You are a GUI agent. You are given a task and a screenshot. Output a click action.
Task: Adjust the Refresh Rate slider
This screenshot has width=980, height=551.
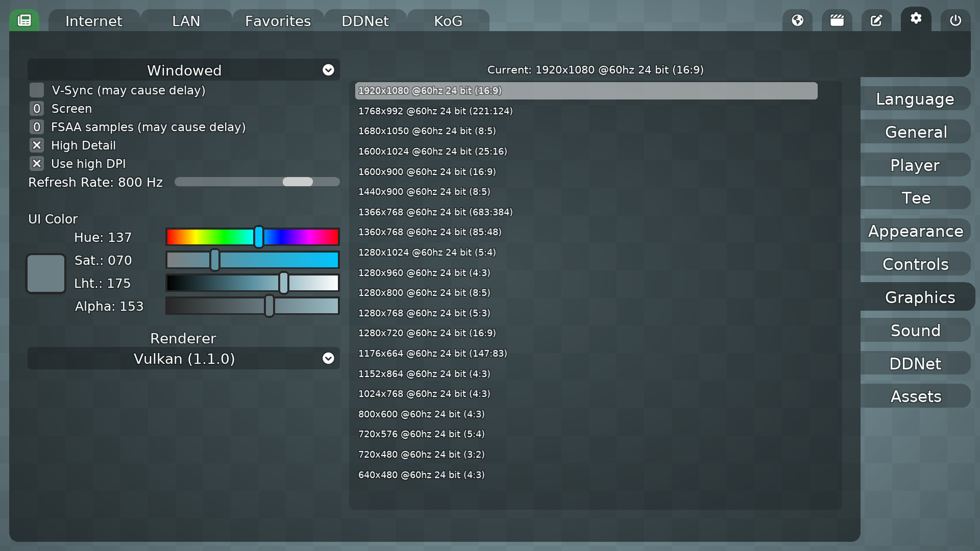pyautogui.click(x=298, y=182)
